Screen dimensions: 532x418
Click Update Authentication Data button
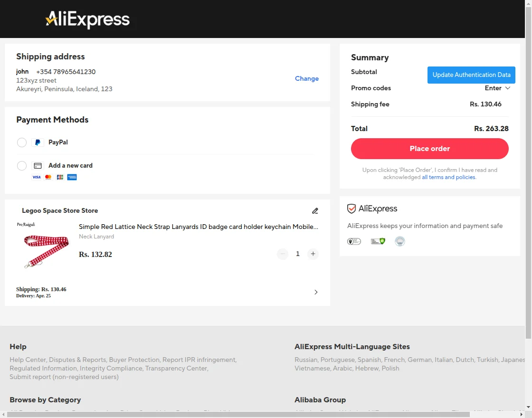coord(471,75)
